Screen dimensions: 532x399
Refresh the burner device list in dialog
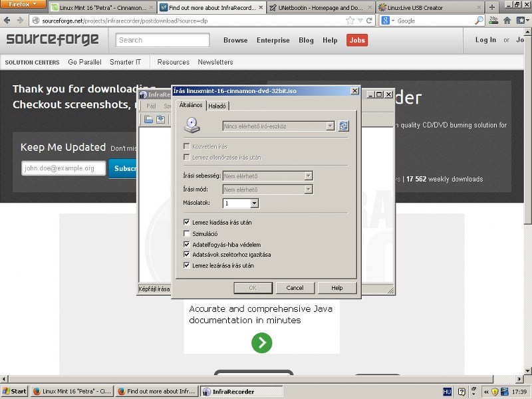click(343, 126)
